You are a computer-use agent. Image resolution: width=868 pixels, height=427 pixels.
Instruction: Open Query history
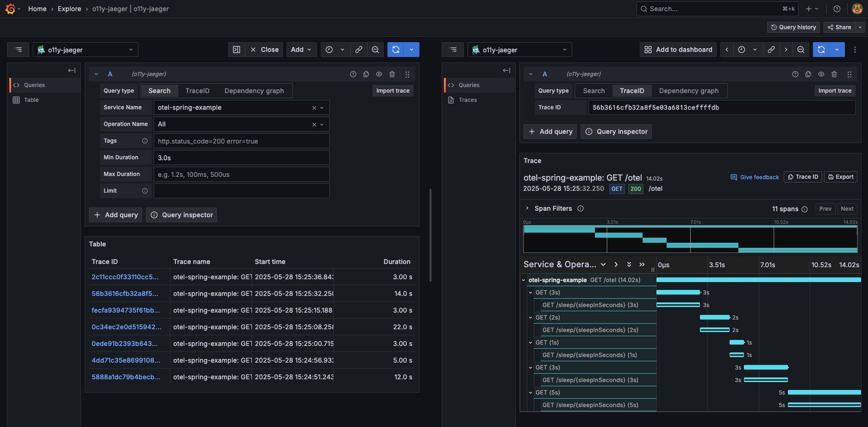pyautogui.click(x=793, y=27)
